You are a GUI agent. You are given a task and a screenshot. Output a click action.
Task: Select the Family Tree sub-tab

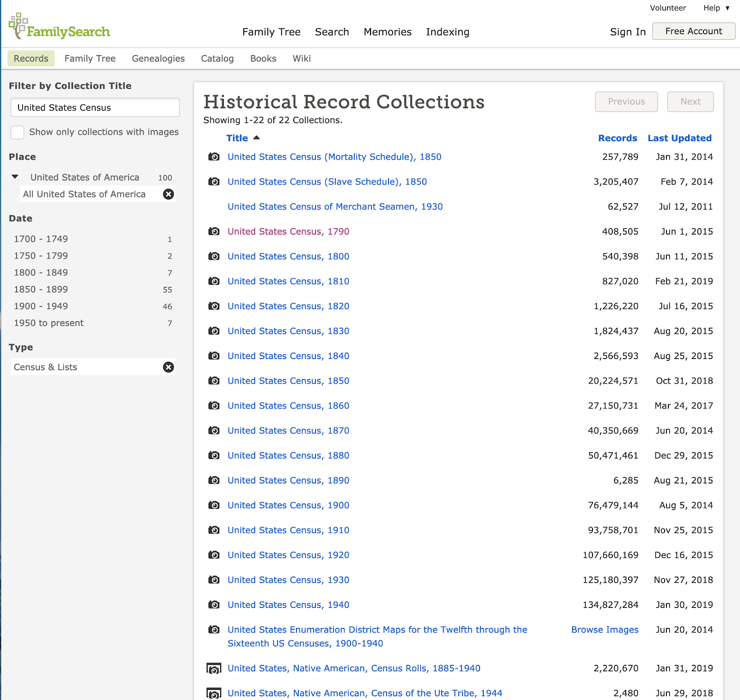[90, 59]
